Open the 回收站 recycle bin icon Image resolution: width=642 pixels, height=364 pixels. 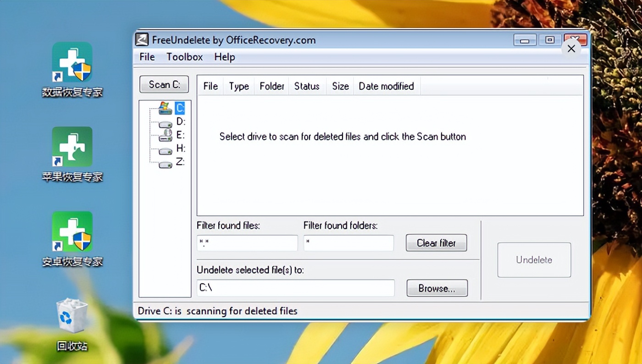coord(72,325)
